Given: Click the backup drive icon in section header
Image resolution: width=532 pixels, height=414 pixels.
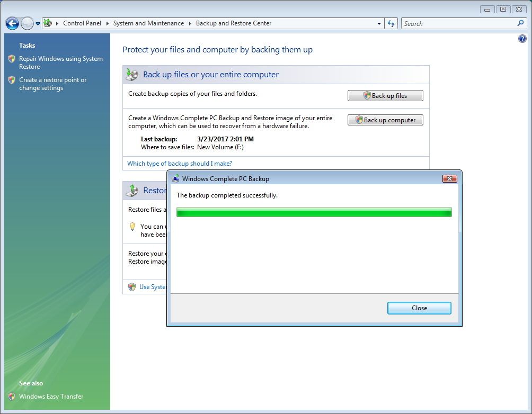Looking at the screenshot, I should [x=132, y=74].
